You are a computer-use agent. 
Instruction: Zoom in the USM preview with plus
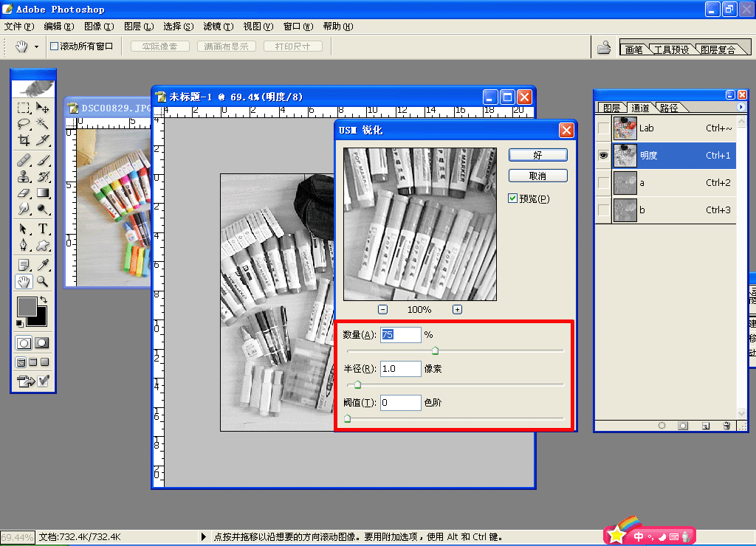[457, 309]
